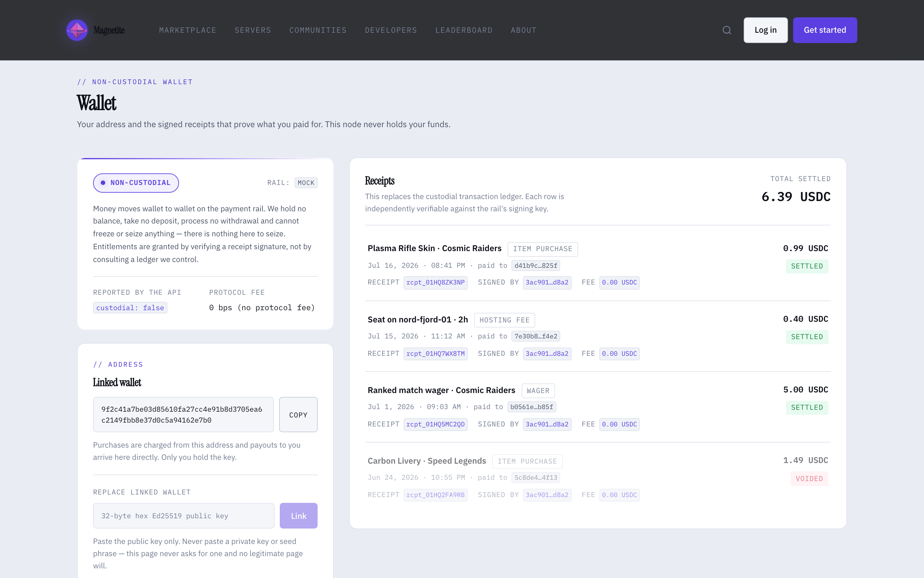Click the Receipts heading
The image size is (924, 578).
click(380, 181)
